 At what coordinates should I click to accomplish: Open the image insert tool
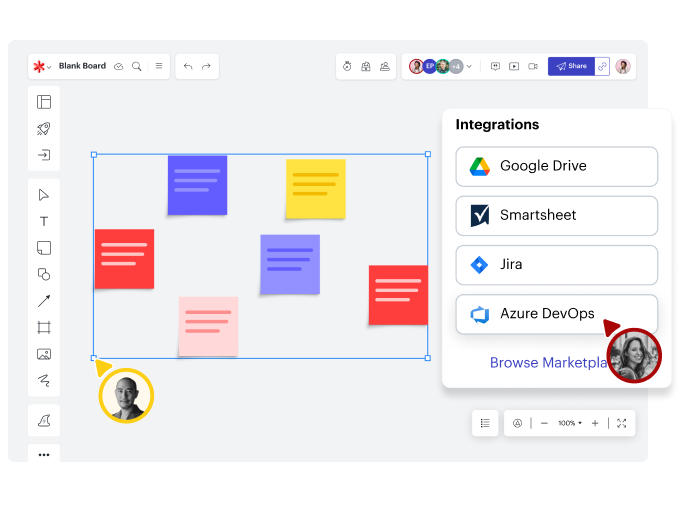tap(44, 354)
